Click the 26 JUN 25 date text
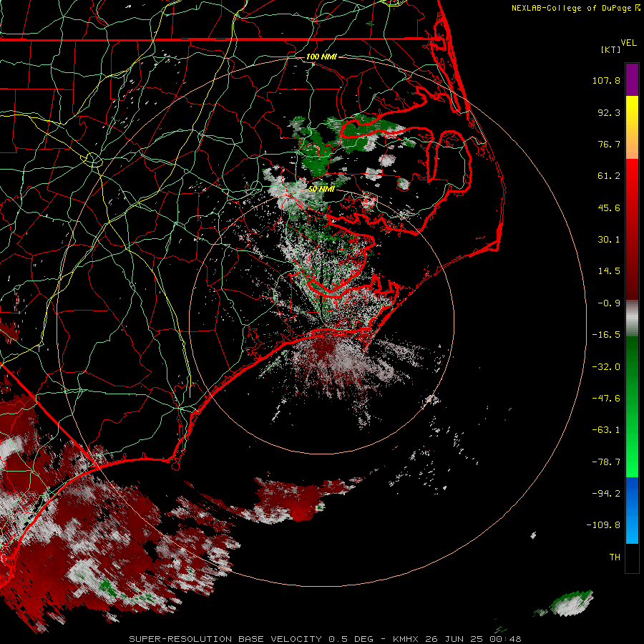644x644 pixels. [x=454, y=639]
